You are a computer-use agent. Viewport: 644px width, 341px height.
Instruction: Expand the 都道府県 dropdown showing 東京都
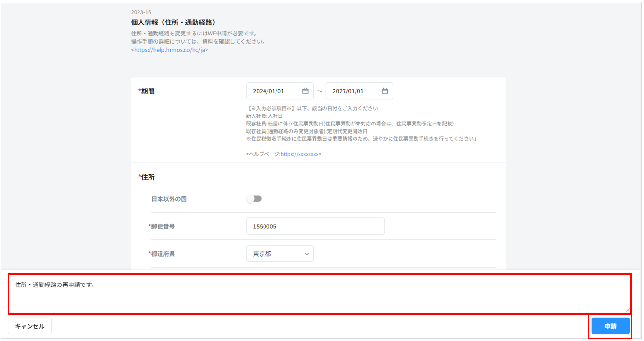[x=280, y=254]
